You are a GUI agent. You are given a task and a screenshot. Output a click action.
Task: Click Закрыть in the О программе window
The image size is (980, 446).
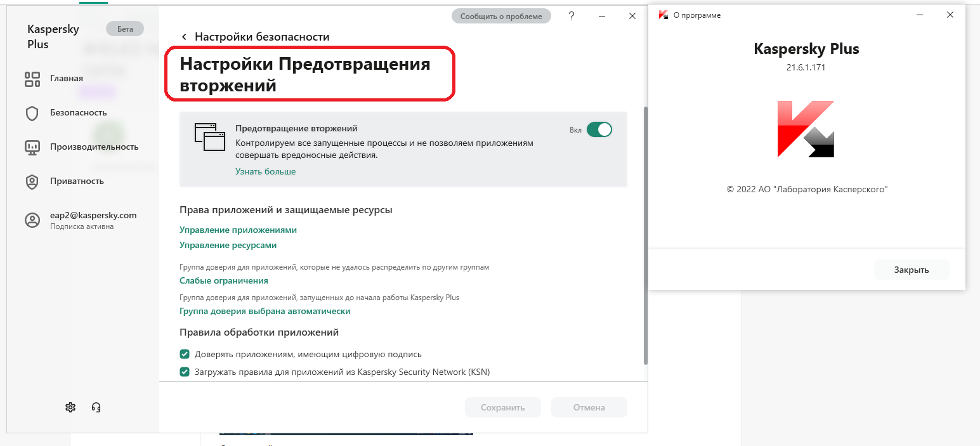[911, 270]
